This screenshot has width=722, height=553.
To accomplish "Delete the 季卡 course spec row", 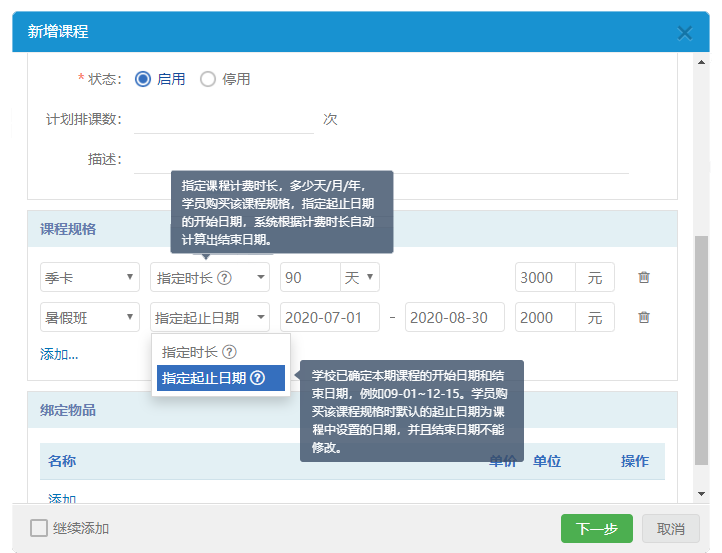I will pos(644,277).
